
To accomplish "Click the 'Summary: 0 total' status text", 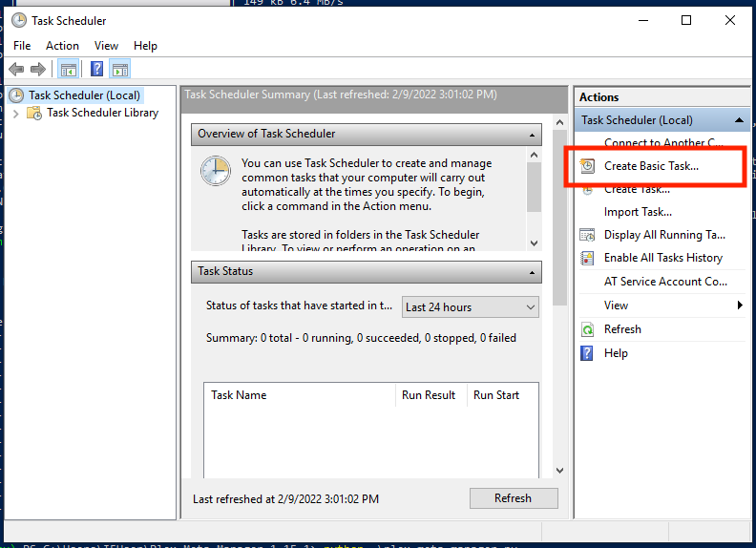I will click(361, 338).
